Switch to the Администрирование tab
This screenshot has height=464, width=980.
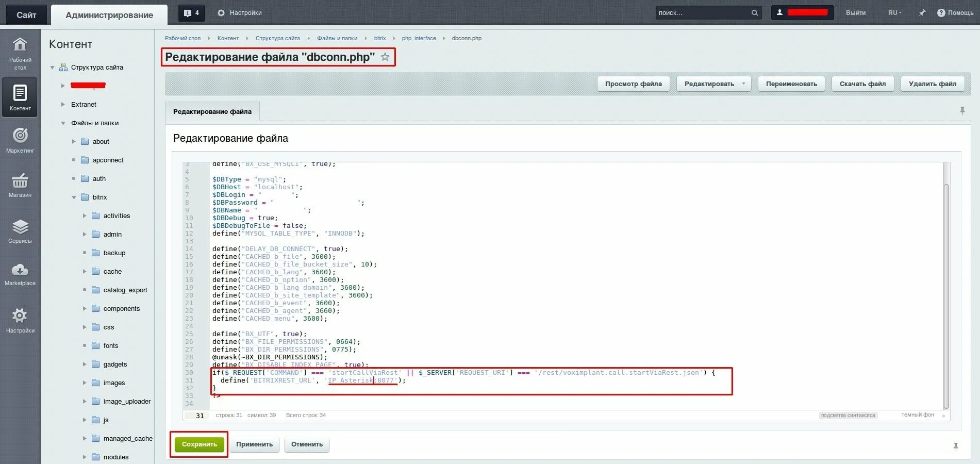click(x=109, y=15)
